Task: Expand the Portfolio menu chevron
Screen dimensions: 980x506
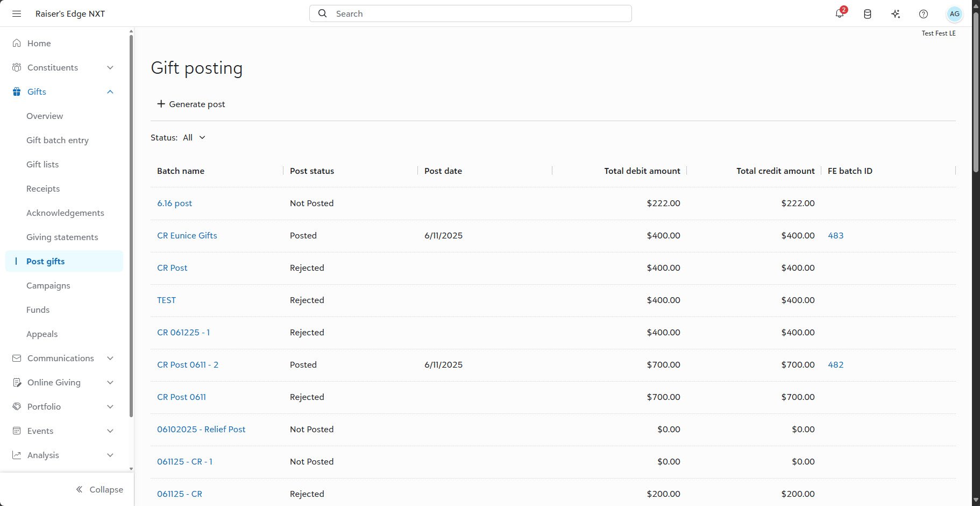Action: click(110, 406)
